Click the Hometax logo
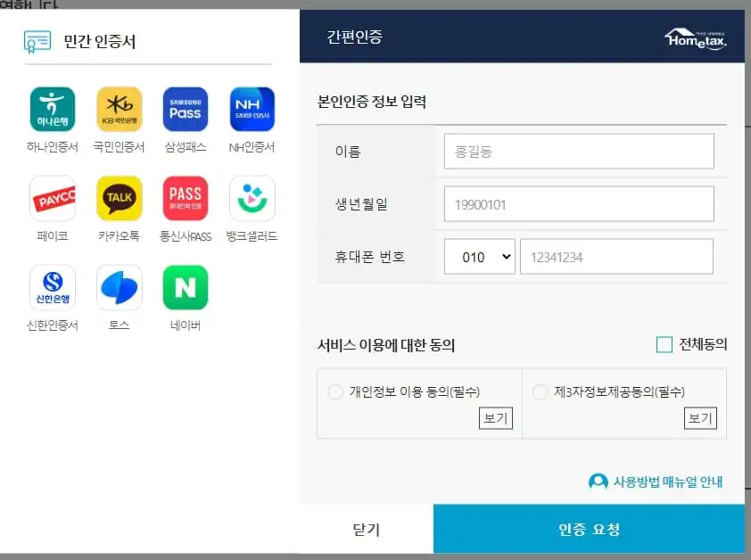 click(695, 37)
